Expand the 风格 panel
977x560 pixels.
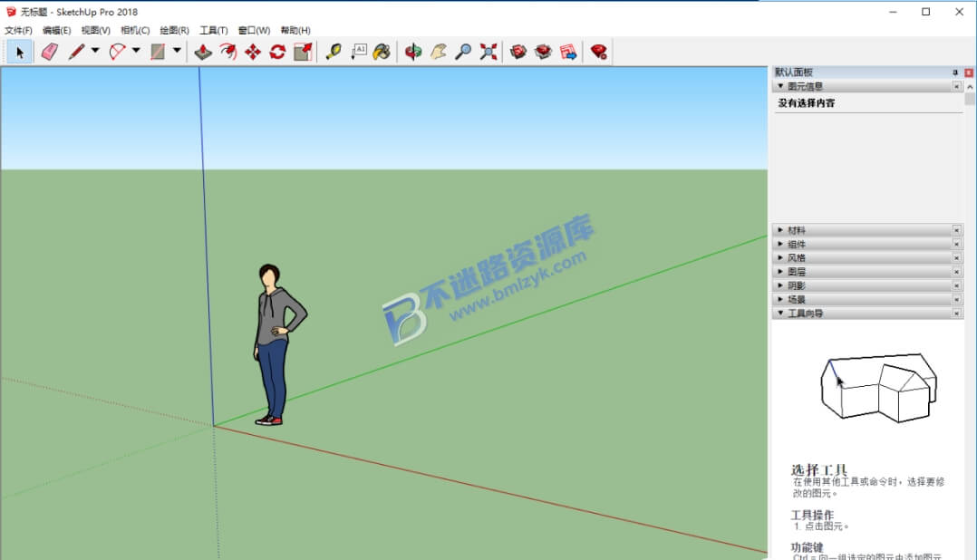click(x=780, y=257)
